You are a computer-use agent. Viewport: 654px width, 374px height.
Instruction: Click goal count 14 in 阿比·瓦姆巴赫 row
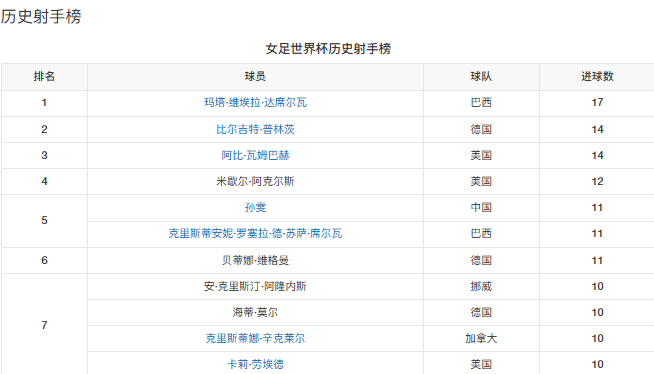(x=597, y=156)
